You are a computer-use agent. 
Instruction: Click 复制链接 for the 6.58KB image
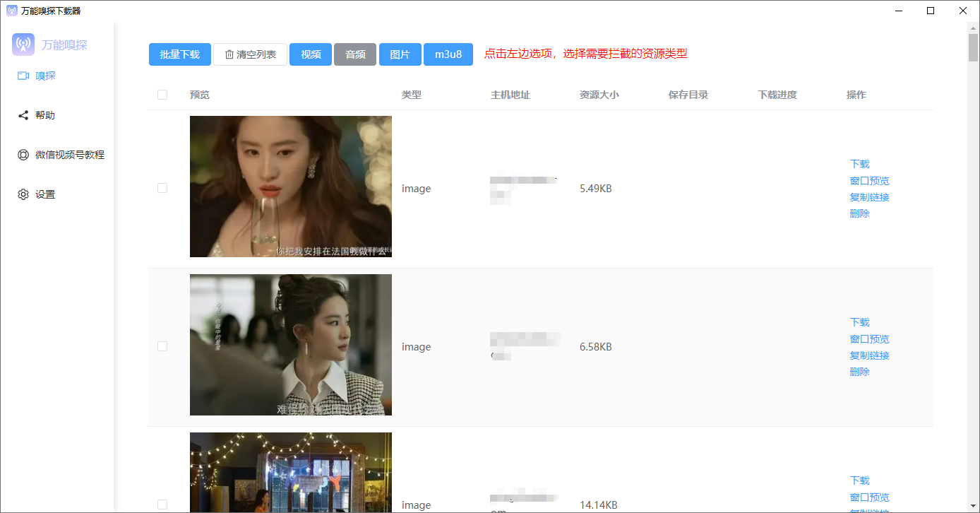870,355
